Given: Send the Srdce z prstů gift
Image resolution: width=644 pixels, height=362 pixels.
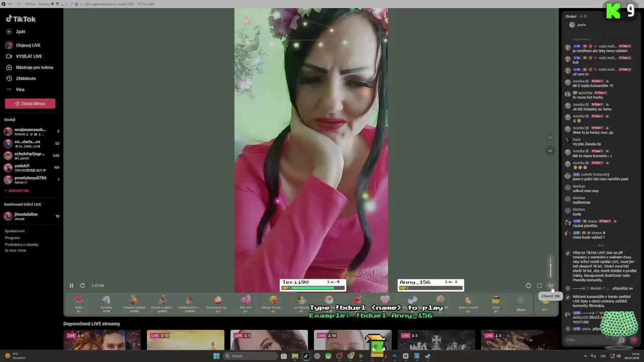Looking at the screenshot, I should (x=468, y=303).
